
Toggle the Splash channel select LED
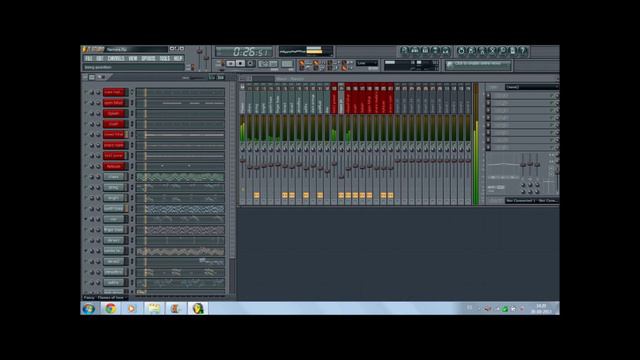[131, 113]
